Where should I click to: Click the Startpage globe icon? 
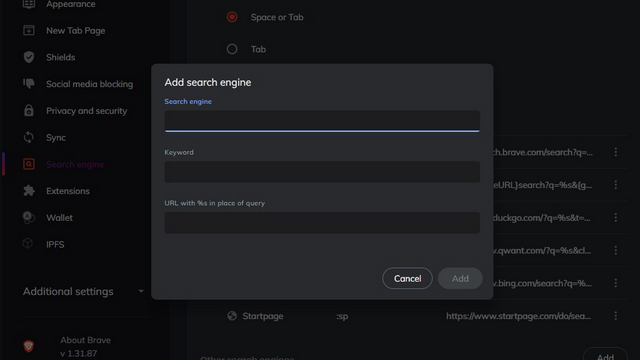[x=232, y=316]
